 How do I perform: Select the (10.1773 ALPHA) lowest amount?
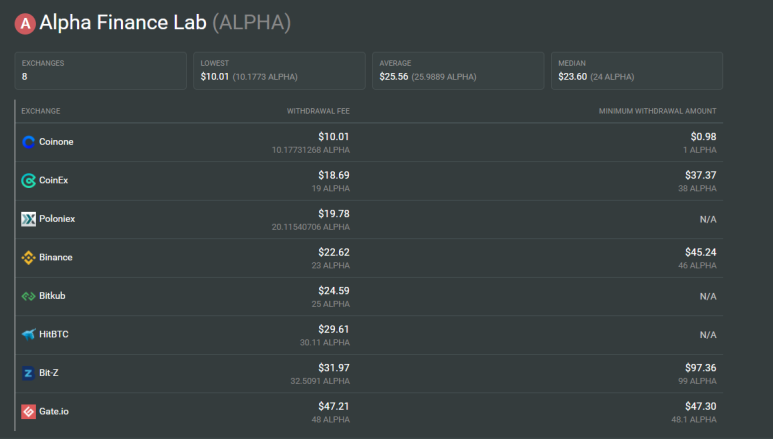click(x=265, y=77)
